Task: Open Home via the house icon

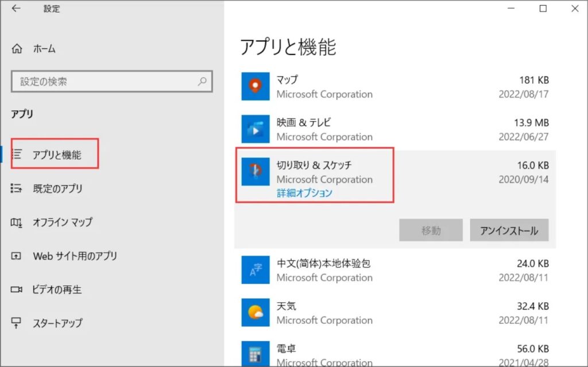Action: point(17,48)
